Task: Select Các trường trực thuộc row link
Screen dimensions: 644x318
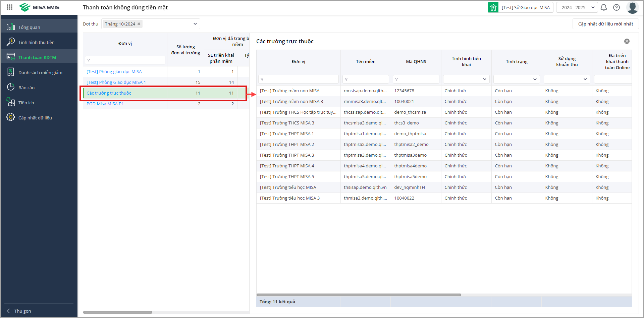Action: (109, 93)
